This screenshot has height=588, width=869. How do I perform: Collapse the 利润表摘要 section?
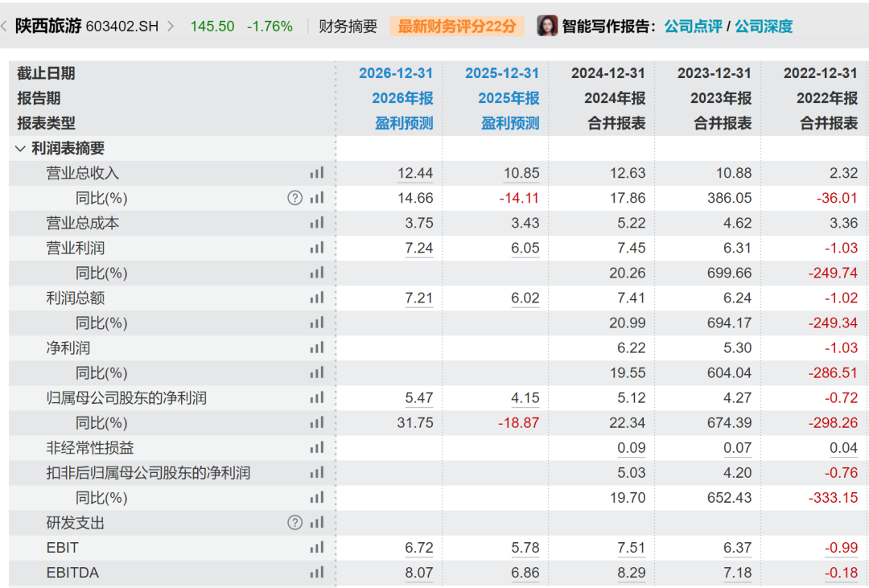point(20,149)
